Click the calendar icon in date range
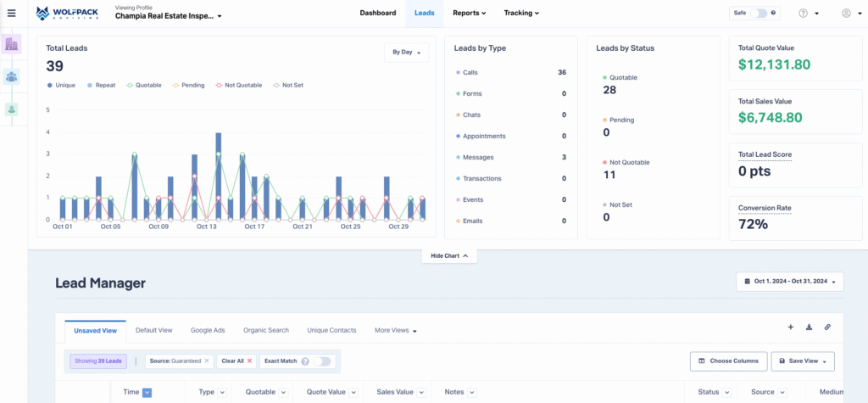This screenshot has height=403, width=868. 746,282
